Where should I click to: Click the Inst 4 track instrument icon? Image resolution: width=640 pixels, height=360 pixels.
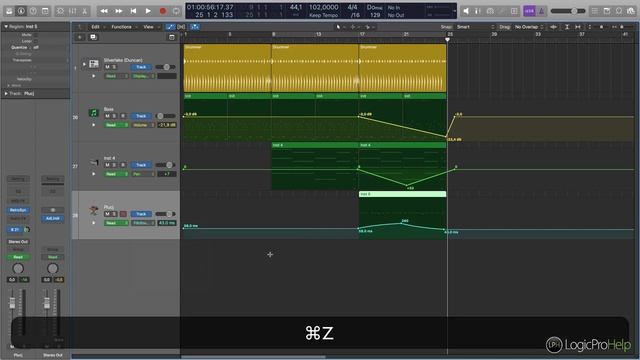(x=94, y=162)
